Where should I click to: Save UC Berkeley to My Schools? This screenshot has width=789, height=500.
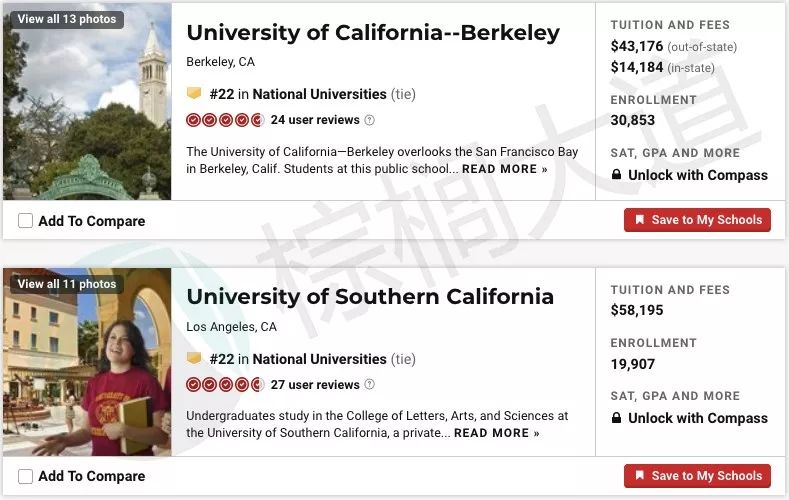pyautogui.click(x=697, y=220)
